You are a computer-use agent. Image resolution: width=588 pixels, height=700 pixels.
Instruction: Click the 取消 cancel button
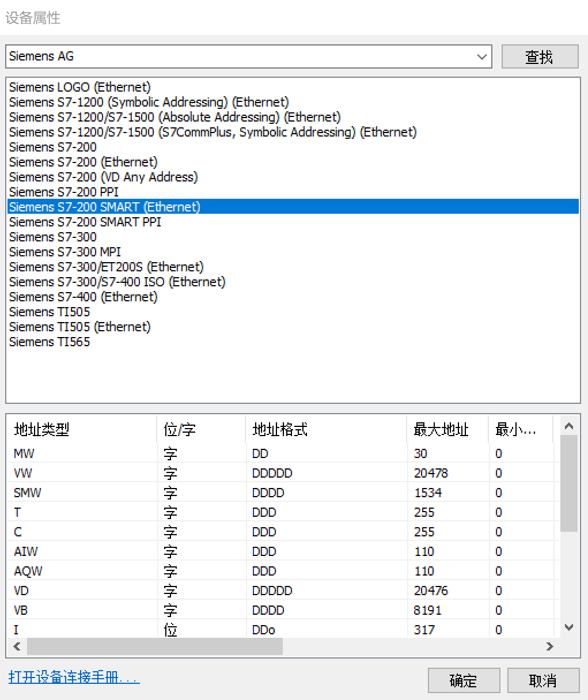(543, 680)
